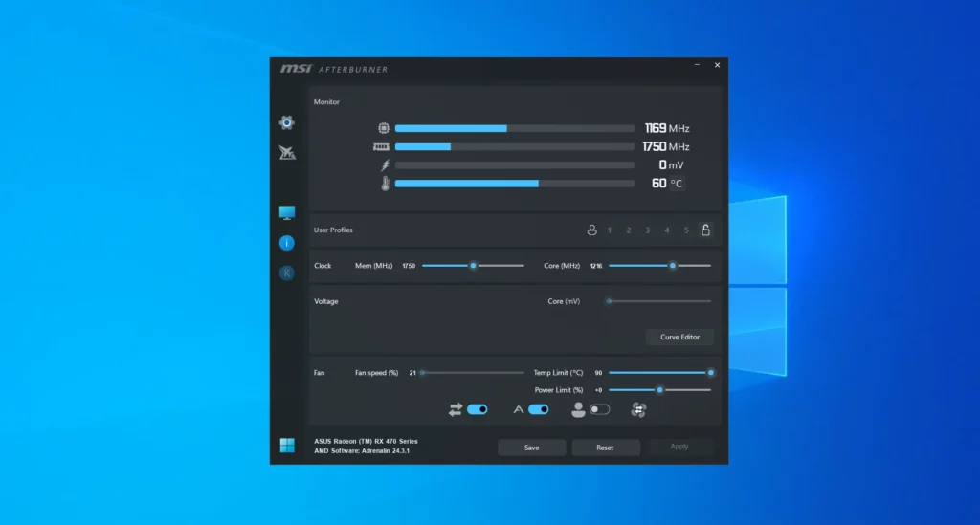The image size is (980, 525).
Task: Open the blue information sidebar icon
Action: pos(287,243)
